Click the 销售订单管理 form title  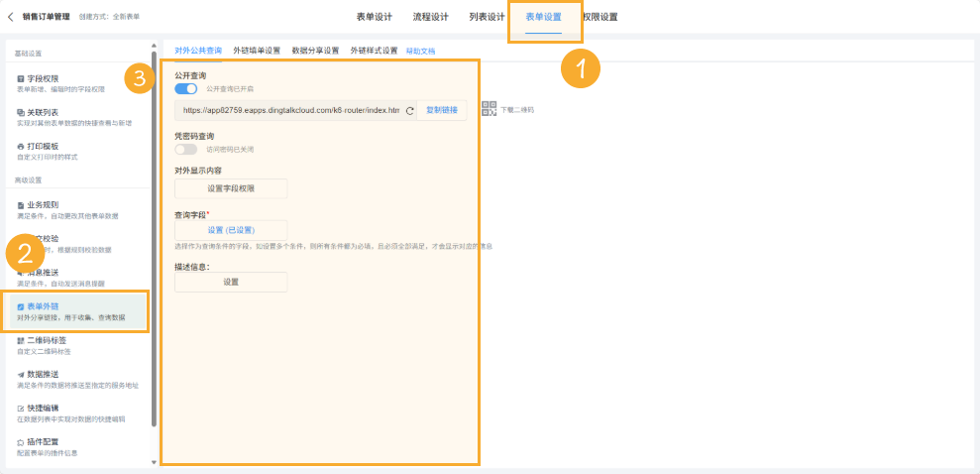point(47,17)
